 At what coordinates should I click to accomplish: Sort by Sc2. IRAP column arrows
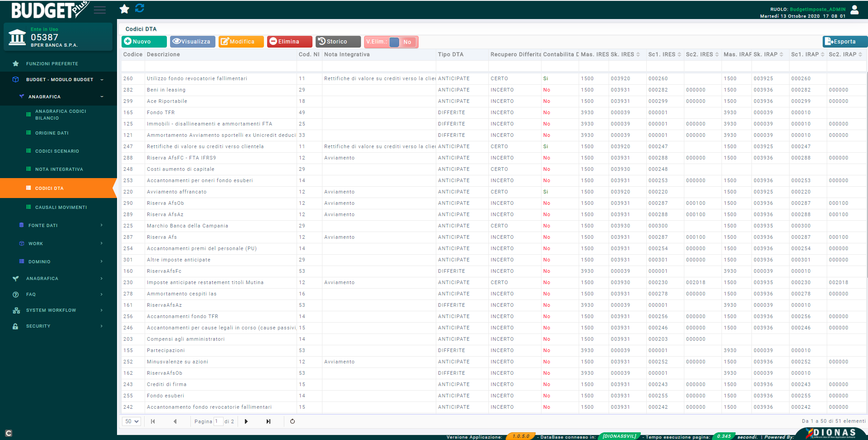(860, 54)
